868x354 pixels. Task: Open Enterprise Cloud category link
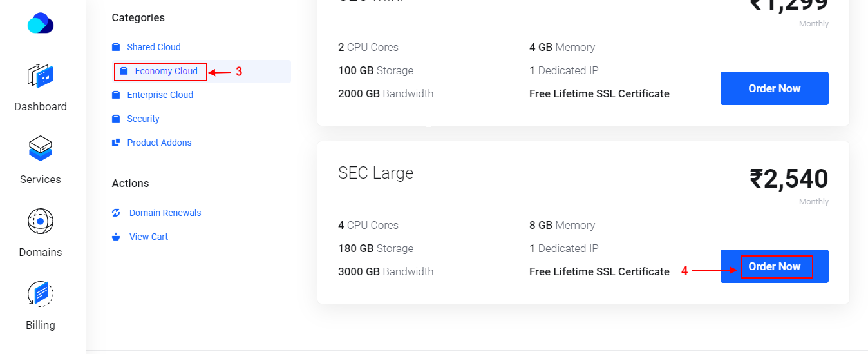point(160,95)
